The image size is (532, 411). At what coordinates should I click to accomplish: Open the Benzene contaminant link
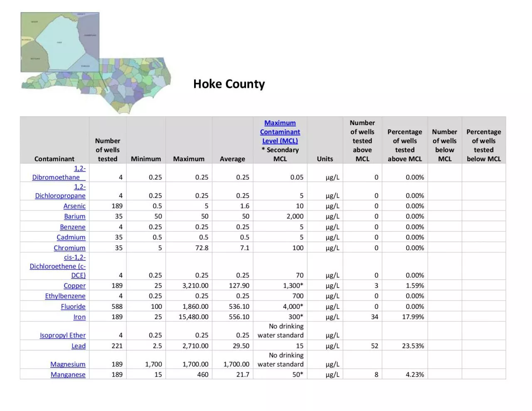click(x=73, y=227)
